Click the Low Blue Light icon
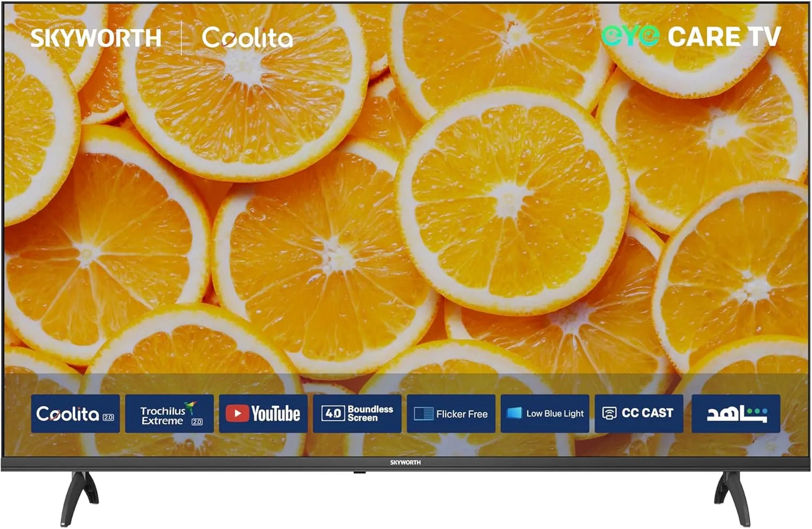The image size is (812, 529). coord(514,413)
